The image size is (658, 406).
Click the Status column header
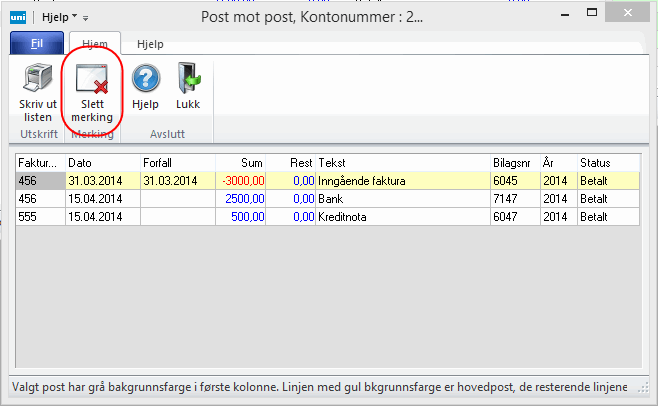pyautogui.click(x=606, y=162)
